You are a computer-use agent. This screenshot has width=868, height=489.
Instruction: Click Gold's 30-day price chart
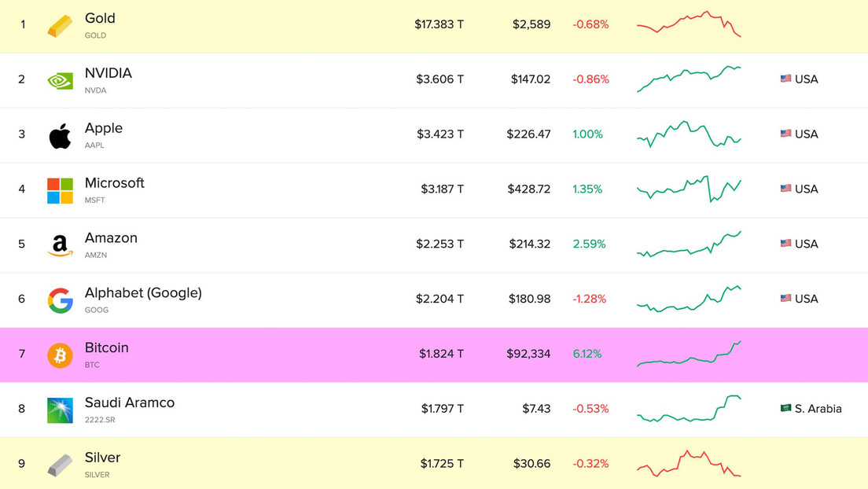pos(689,24)
